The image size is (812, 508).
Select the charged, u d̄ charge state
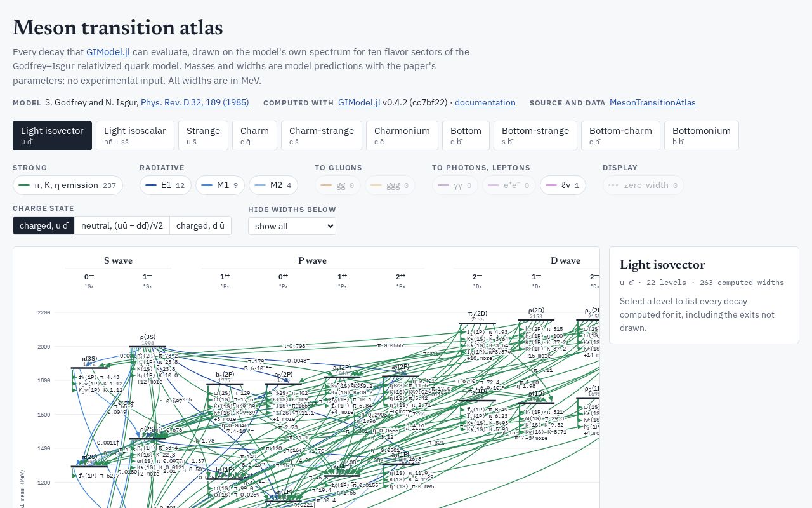point(44,225)
